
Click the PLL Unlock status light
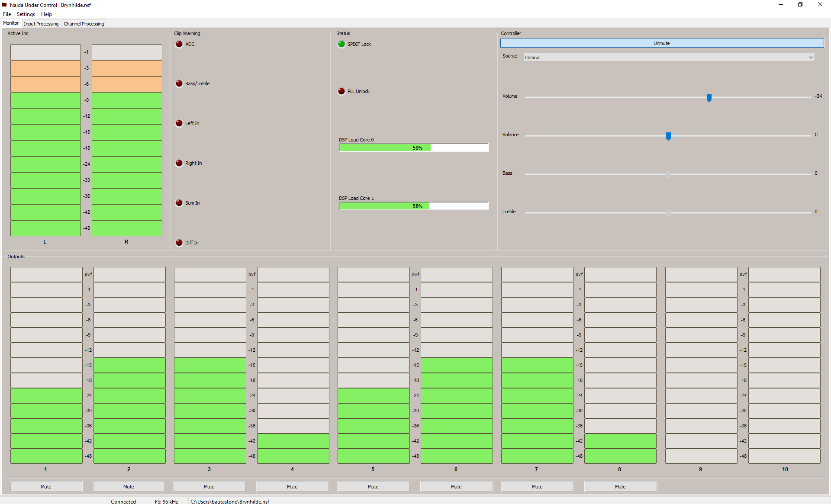[x=341, y=91]
